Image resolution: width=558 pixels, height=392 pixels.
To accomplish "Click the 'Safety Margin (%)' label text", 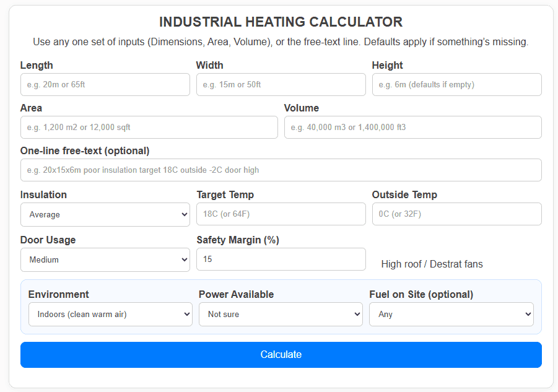I will pos(238,240).
